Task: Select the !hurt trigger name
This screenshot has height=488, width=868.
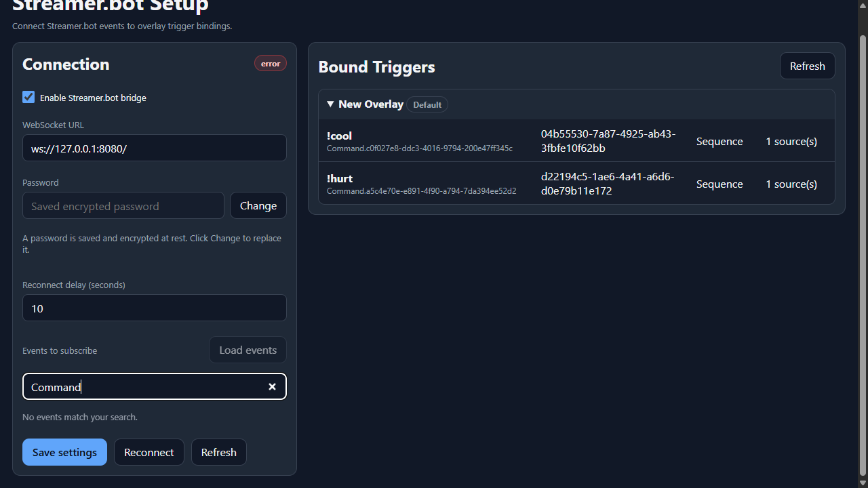Action: pos(340,178)
